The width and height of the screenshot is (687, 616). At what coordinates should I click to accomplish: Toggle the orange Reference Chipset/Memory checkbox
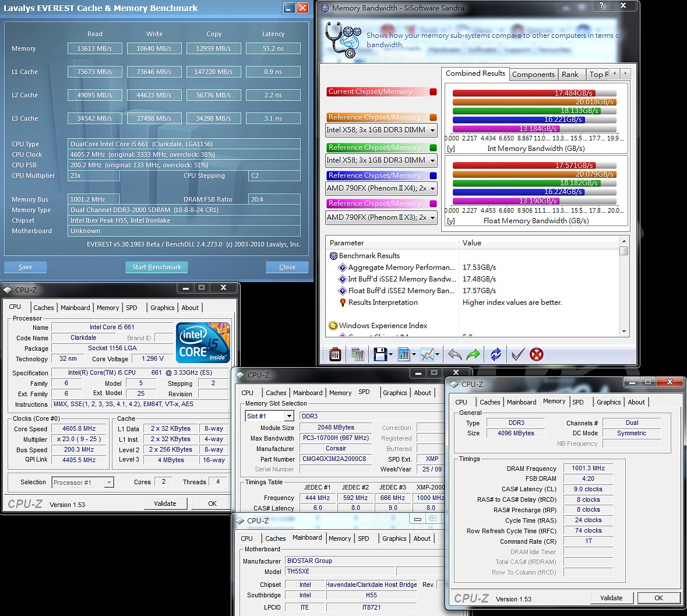click(x=433, y=117)
